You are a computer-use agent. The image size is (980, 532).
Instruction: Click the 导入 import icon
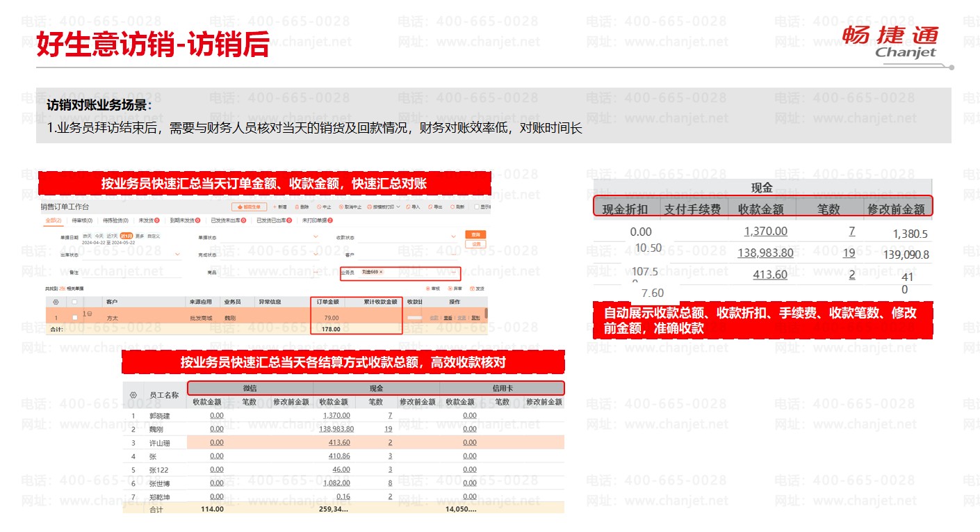408,207
